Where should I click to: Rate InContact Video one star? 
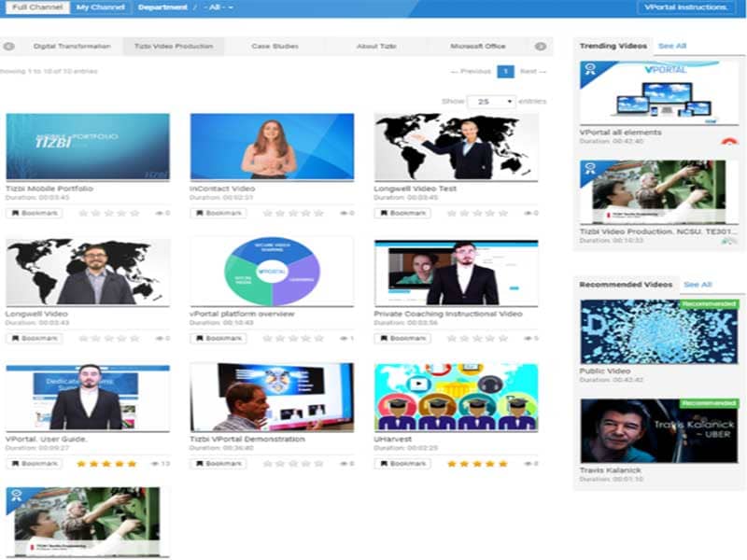(x=268, y=213)
